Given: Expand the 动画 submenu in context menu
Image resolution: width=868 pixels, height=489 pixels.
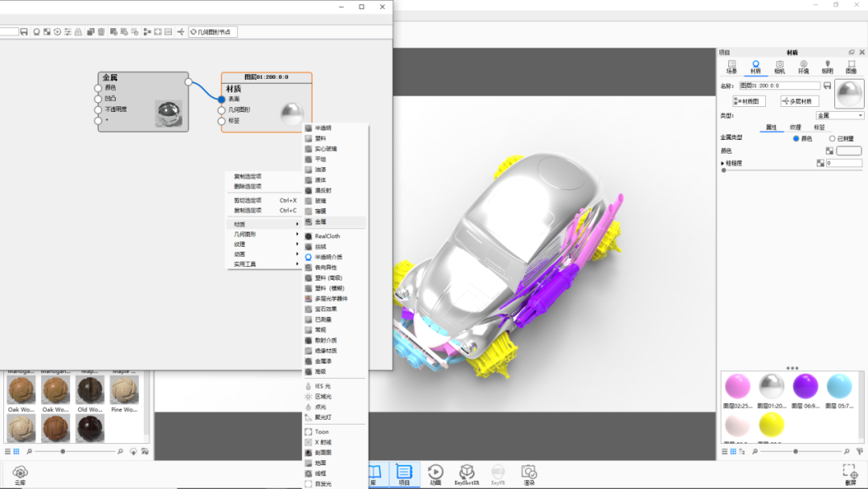Looking at the screenshot, I should tap(264, 254).
